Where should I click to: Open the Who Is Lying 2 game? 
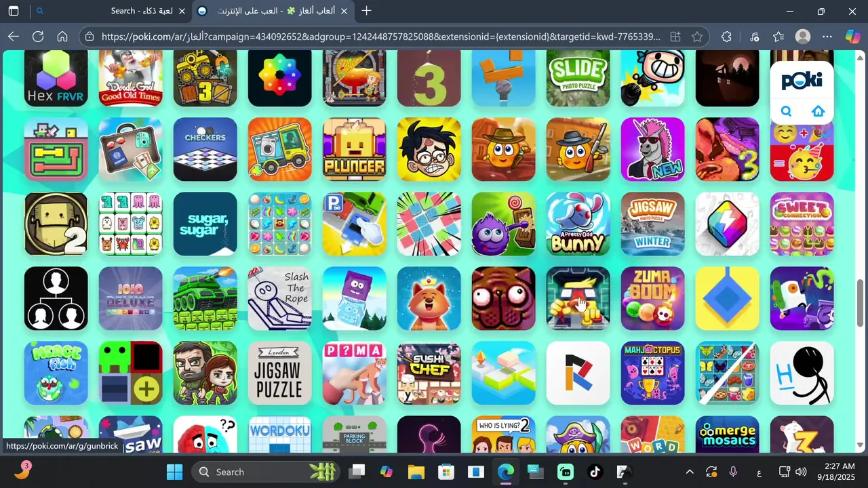(503, 434)
